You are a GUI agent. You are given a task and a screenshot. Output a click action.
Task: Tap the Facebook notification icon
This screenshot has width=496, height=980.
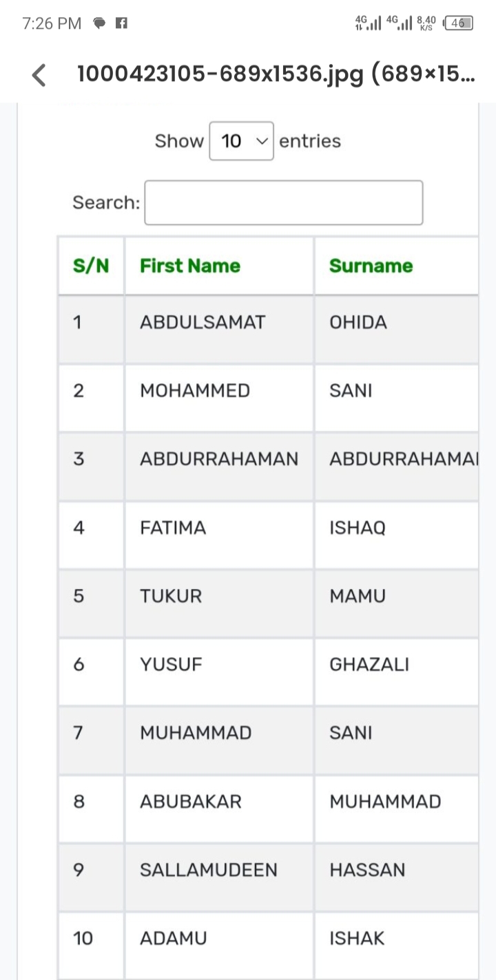tap(121, 23)
